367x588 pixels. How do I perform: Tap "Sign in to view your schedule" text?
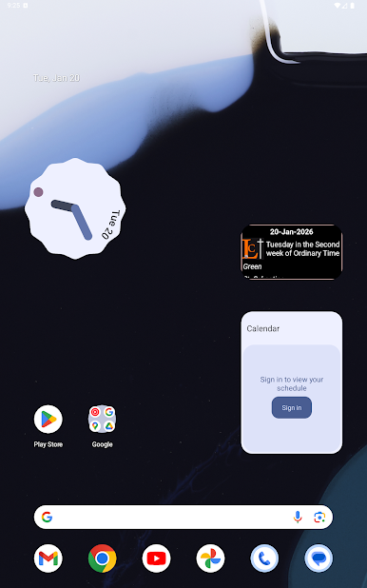(292, 383)
